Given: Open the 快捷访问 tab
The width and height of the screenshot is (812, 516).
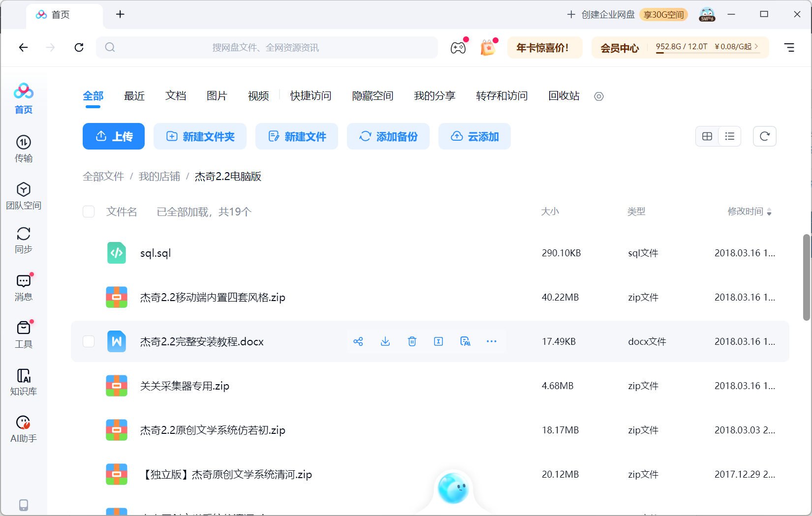Looking at the screenshot, I should (x=311, y=96).
